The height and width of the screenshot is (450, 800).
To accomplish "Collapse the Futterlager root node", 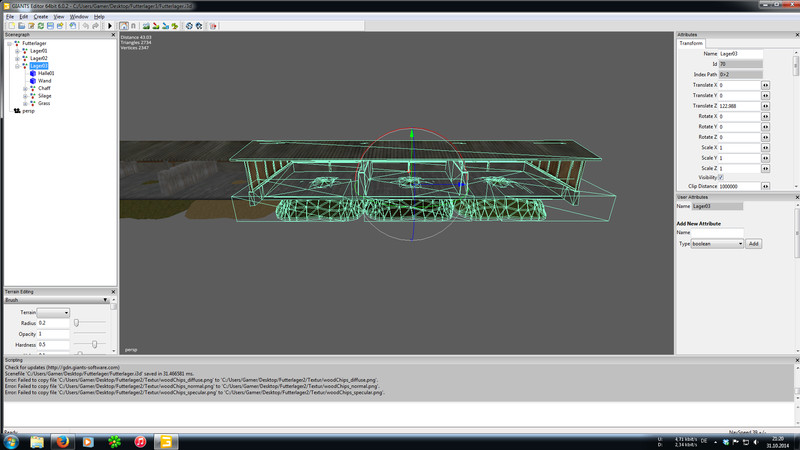I will [9, 43].
